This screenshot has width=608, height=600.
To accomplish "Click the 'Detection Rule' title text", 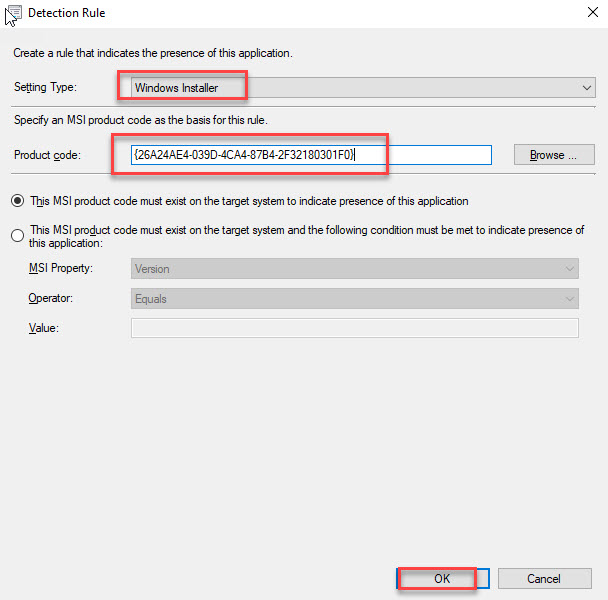I will tap(67, 14).
